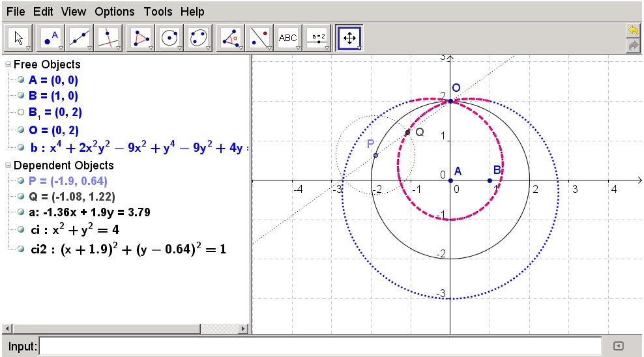644x357 pixels.
Task: Click the Undo arrow icon
Action: 633,31
